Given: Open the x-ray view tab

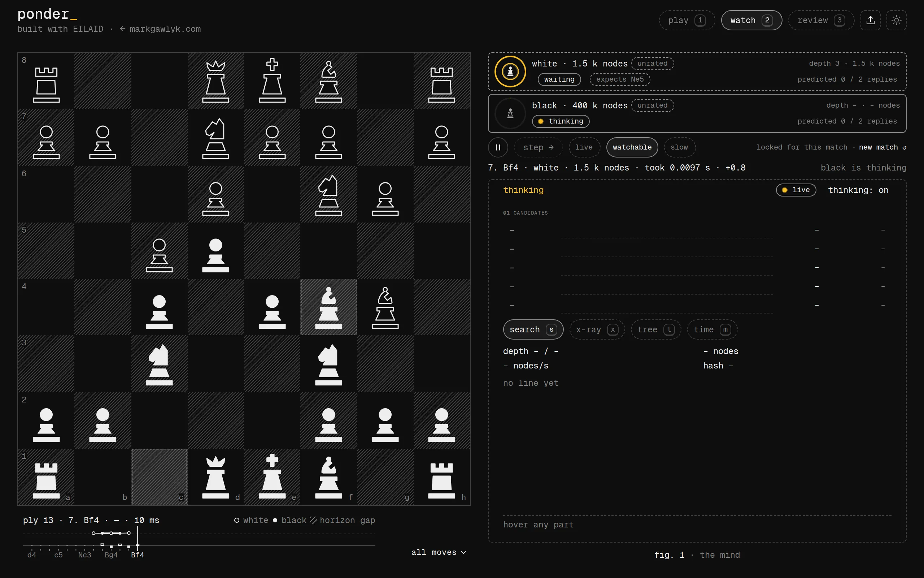Looking at the screenshot, I should point(597,329).
